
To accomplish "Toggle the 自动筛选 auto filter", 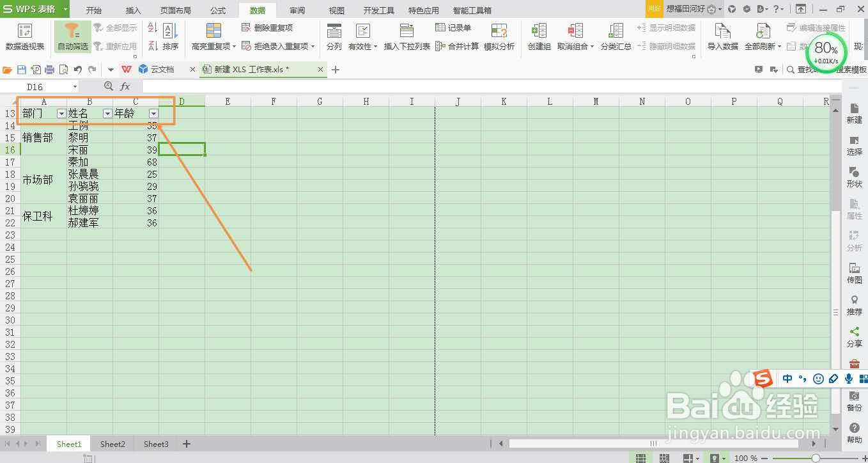I will [73, 37].
